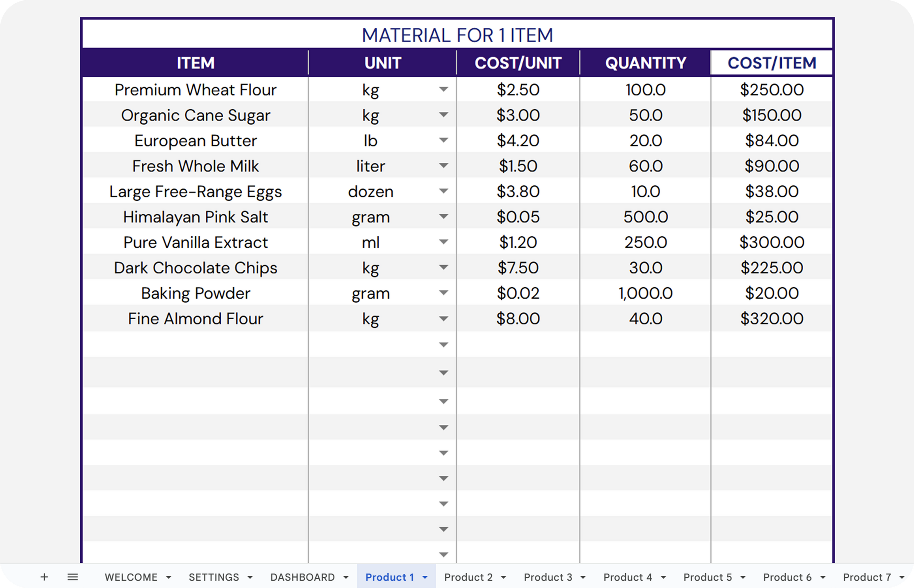Click the DASHBOARD tab's dropdown arrow
This screenshot has height=588, width=914.
346,577
